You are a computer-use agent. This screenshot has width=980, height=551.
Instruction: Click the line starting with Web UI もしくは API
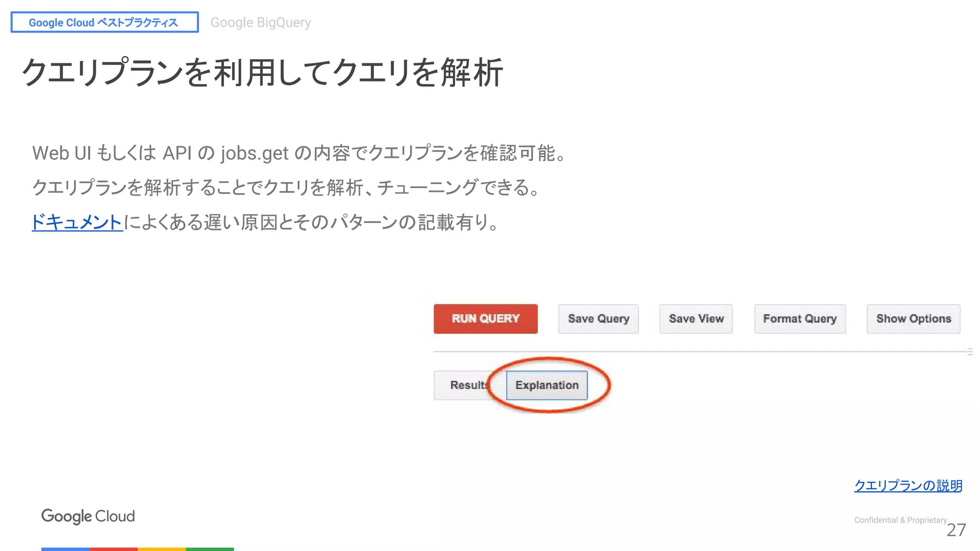(x=300, y=154)
